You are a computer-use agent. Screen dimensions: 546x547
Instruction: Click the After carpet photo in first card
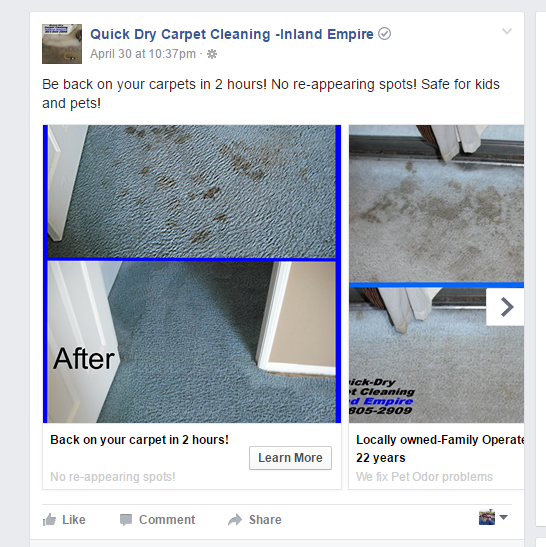(x=192, y=342)
